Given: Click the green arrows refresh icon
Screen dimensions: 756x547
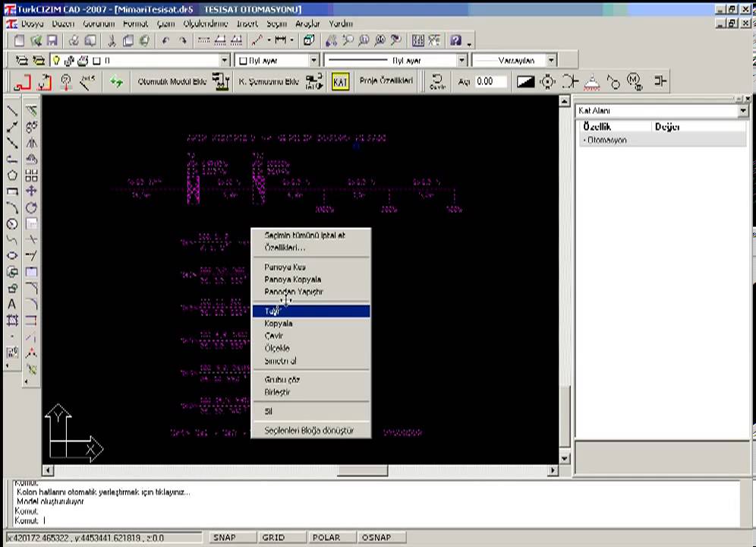Looking at the screenshot, I should pos(116,82).
